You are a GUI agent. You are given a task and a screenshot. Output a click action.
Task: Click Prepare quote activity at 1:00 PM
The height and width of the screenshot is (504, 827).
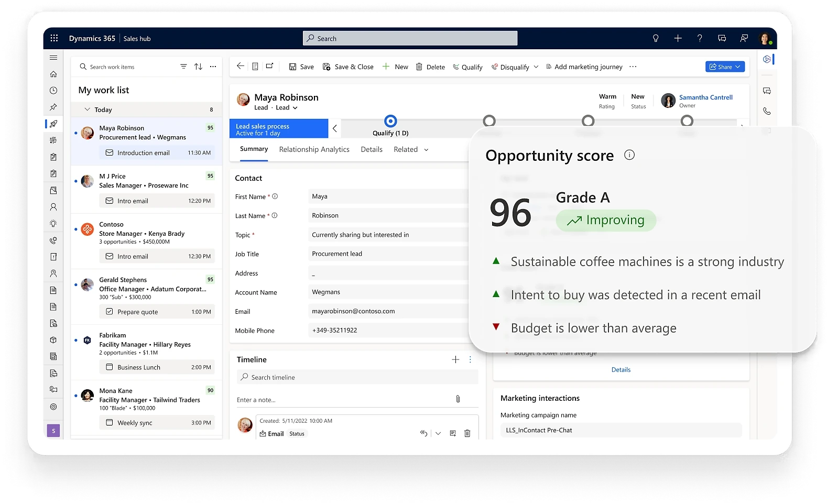click(157, 312)
